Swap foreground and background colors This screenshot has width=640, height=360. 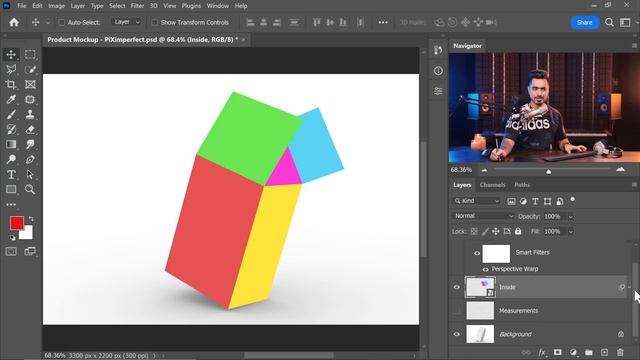click(x=31, y=219)
